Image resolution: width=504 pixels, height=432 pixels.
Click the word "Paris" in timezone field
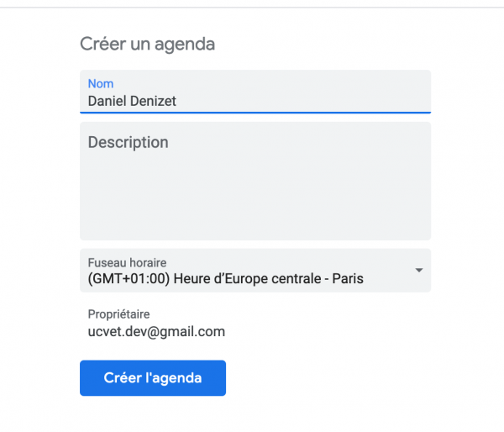[x=346, y=278]
